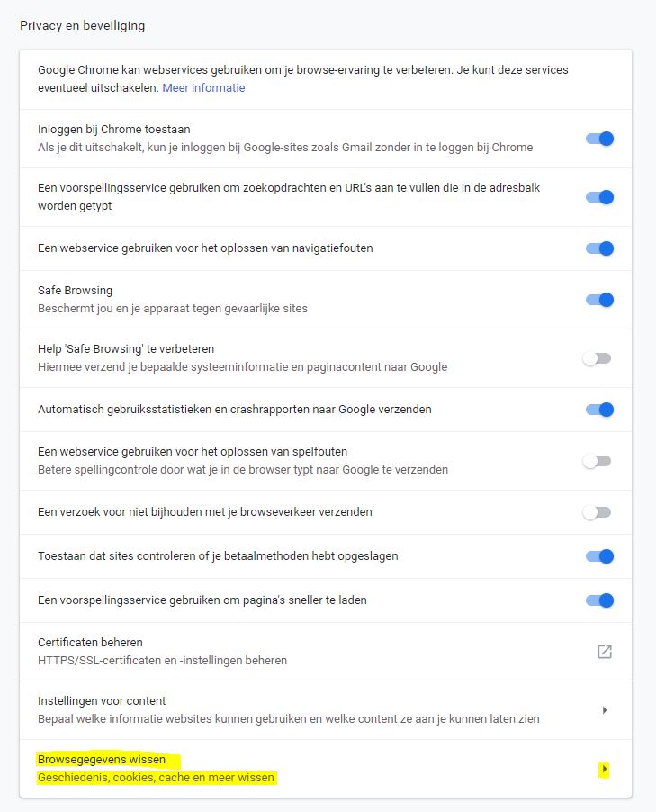Enable niet bijhouden verzoek switch
This screenshot has height=812, width=656.
597,512
